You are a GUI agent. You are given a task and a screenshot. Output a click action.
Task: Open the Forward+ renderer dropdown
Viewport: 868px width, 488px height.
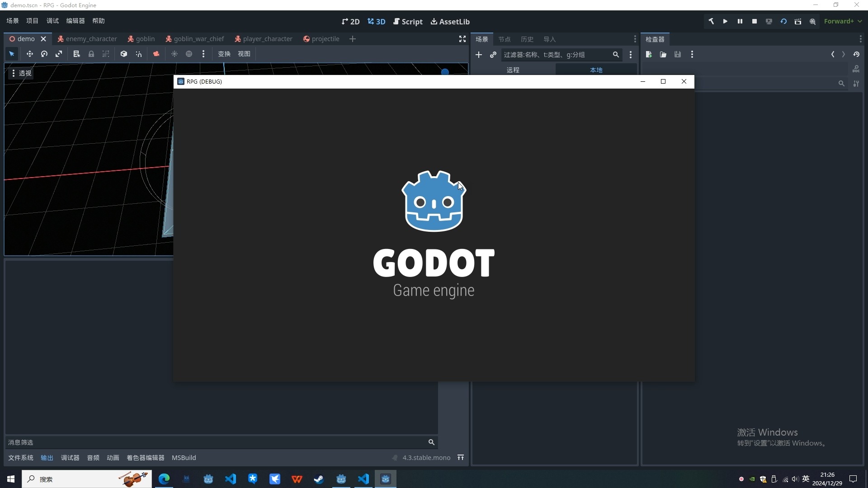(843, 21)
